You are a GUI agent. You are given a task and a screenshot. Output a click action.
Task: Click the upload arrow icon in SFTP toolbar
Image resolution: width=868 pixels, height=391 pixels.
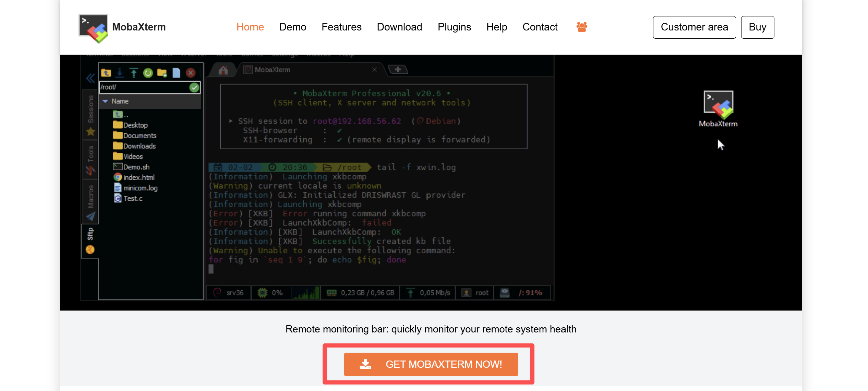pyautogui.click(x=134, y=73)
